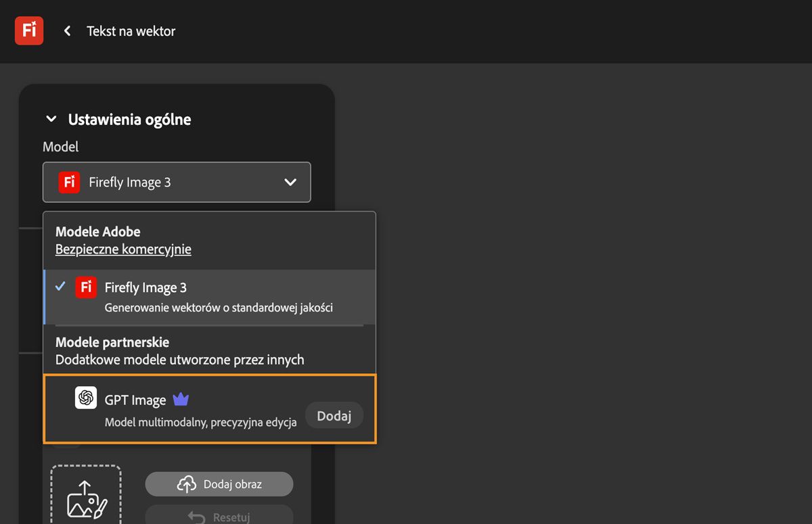Click the text Generowanie wektorów o standardowej jakości
The height and width of the screenshot is (524, 812).
point(219,308)
